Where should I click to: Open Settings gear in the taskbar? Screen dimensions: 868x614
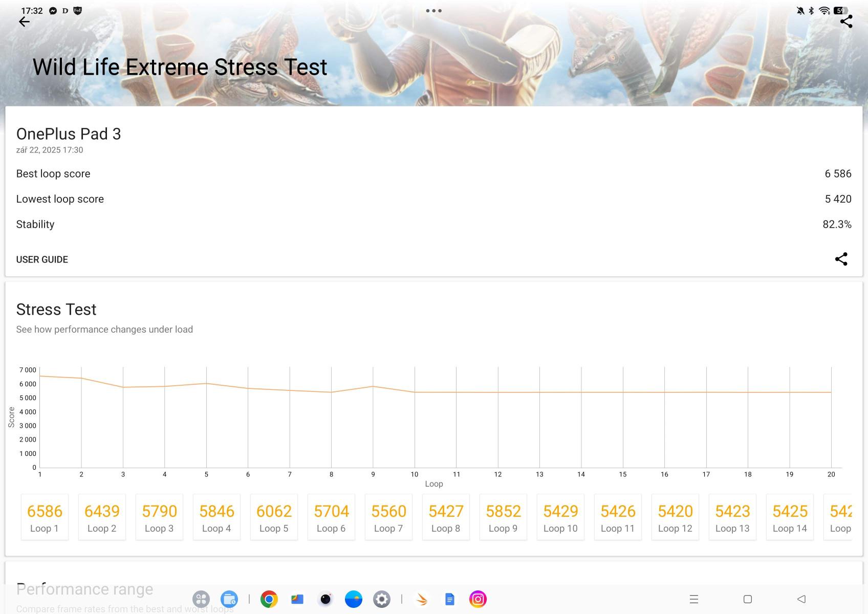[x=381, y=599]
